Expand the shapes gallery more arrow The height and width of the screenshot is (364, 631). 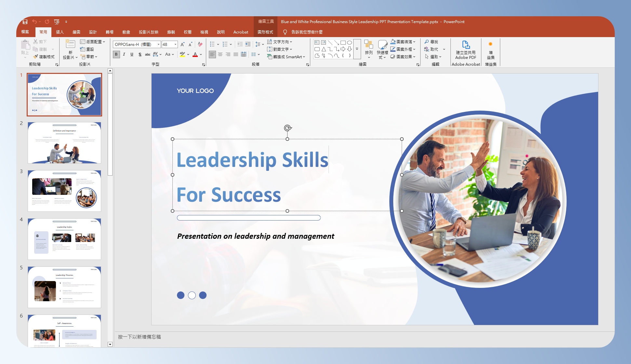point(357,49)
